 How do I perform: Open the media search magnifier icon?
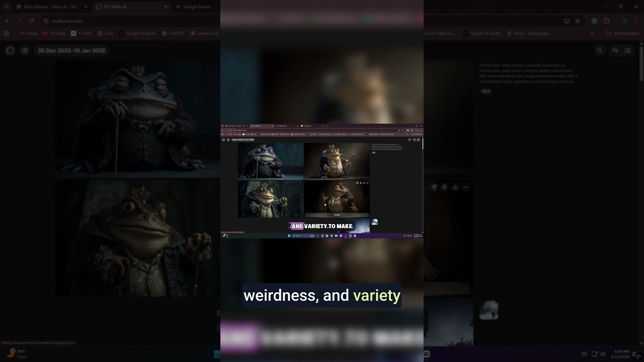tap(599, 50)
